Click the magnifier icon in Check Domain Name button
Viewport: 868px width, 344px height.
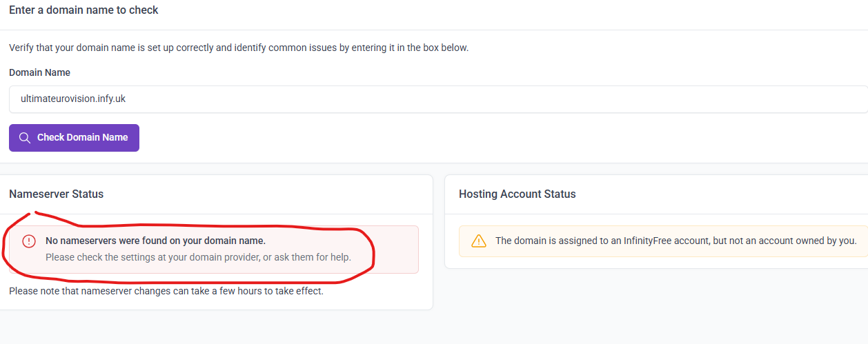tap(25, 138)
